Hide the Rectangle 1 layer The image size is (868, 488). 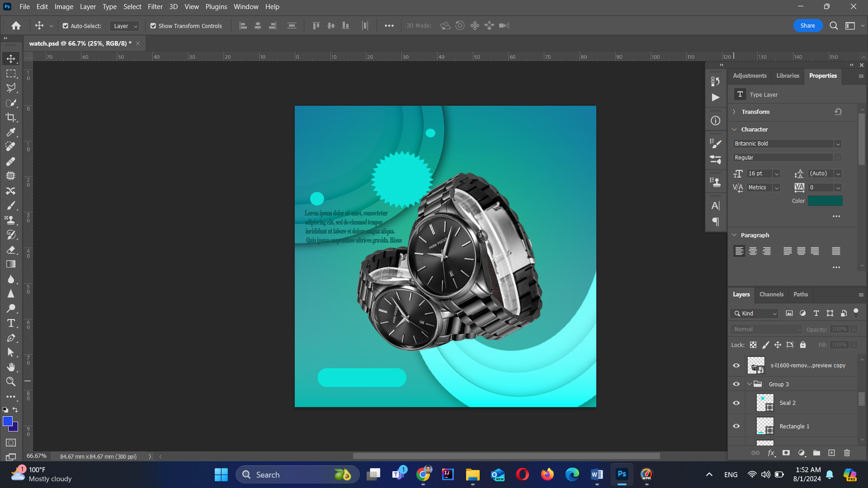(x=736, y=426)
